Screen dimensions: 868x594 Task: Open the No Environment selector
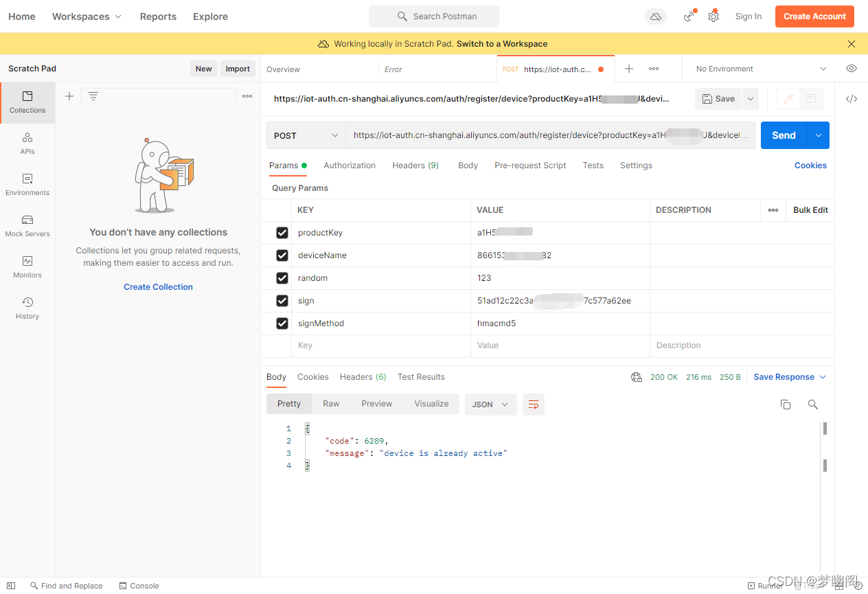coord(761,69)
